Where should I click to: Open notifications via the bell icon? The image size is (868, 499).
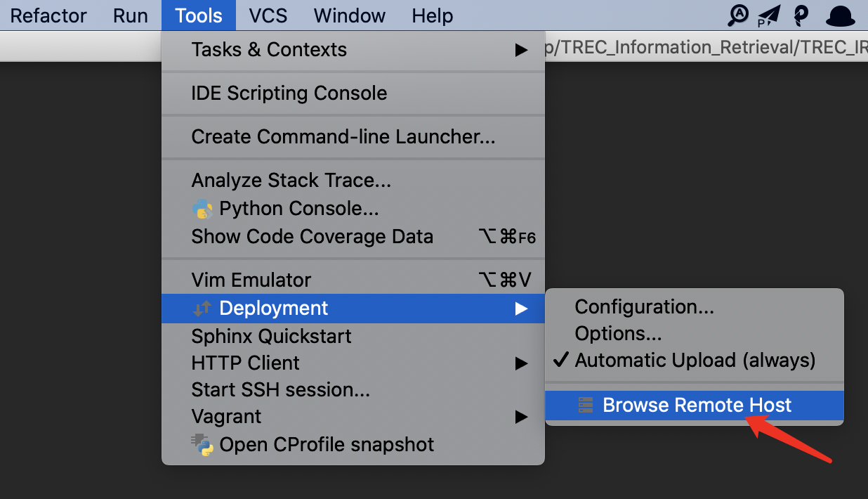click(840, 15)
